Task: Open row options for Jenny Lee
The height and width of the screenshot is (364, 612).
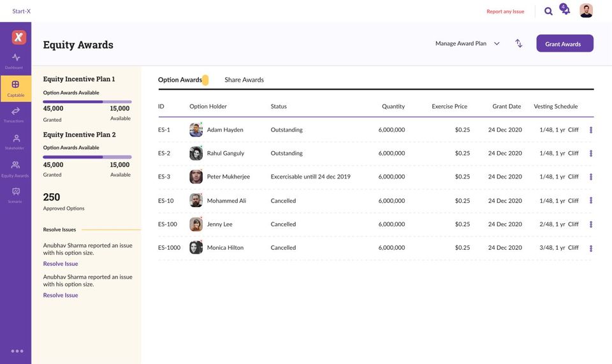Action: tap(591, 224)
